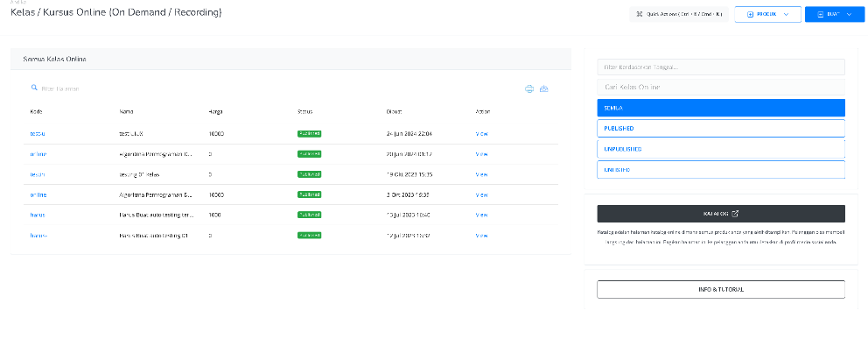Open the PRODUK dropdown
The image size is (868, 339).
[x=767, y=14]
